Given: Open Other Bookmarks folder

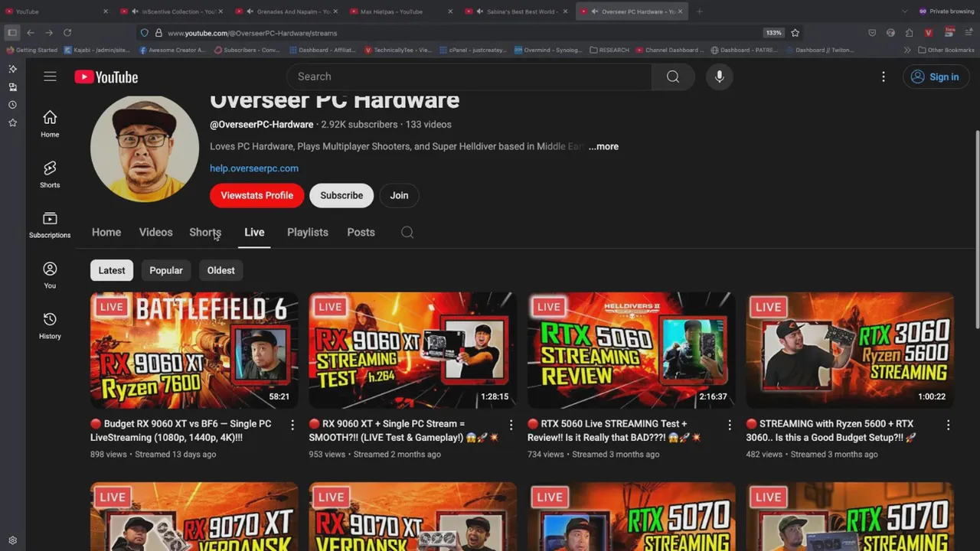Looking at the screenshot, I should (x=946, y=50).
